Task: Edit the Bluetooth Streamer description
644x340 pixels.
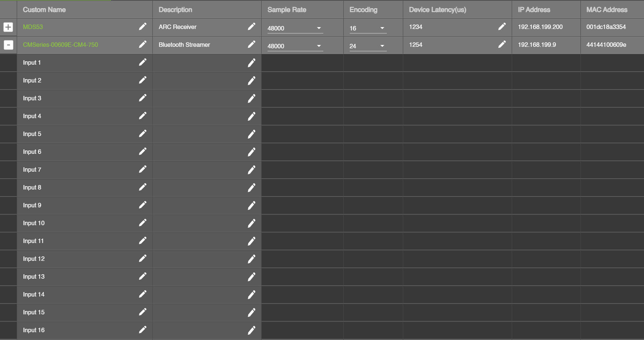Action: [252, 44]
